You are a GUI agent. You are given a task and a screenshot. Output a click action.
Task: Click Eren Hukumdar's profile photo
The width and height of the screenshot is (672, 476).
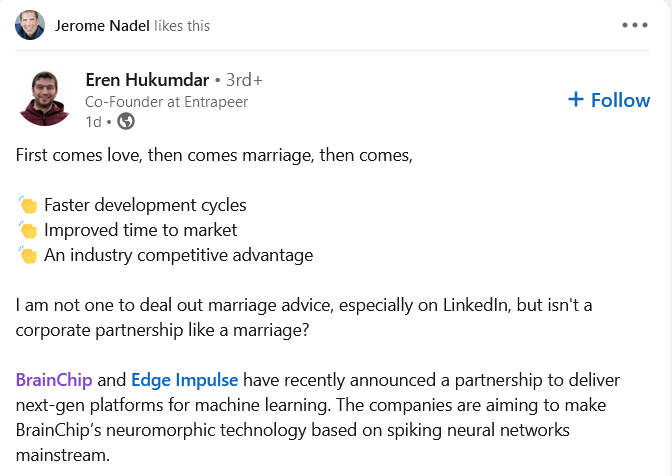44,98
